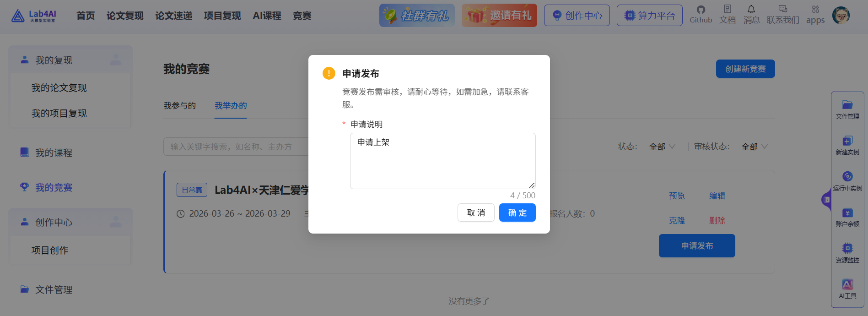Open the 文档 documentation icon
The height and width of the screenshot is (316, 868).
tap(728, 9)
